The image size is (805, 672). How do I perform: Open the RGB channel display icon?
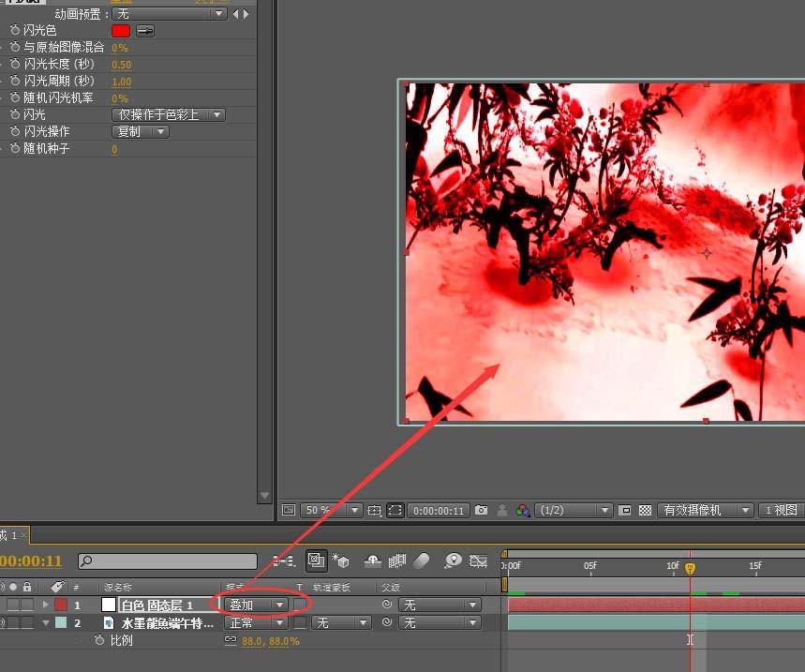tap(523, 511)
